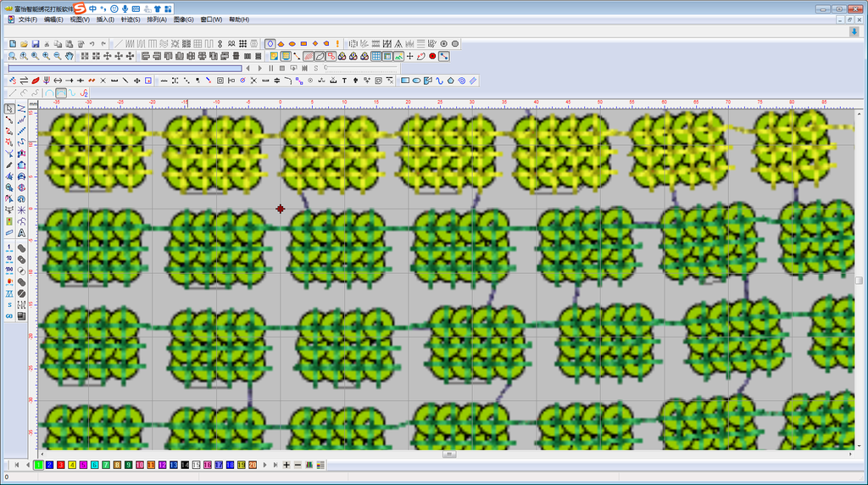Click the New file icon
868x485 pixels.
pyautogui.click(x=13, y=43)
